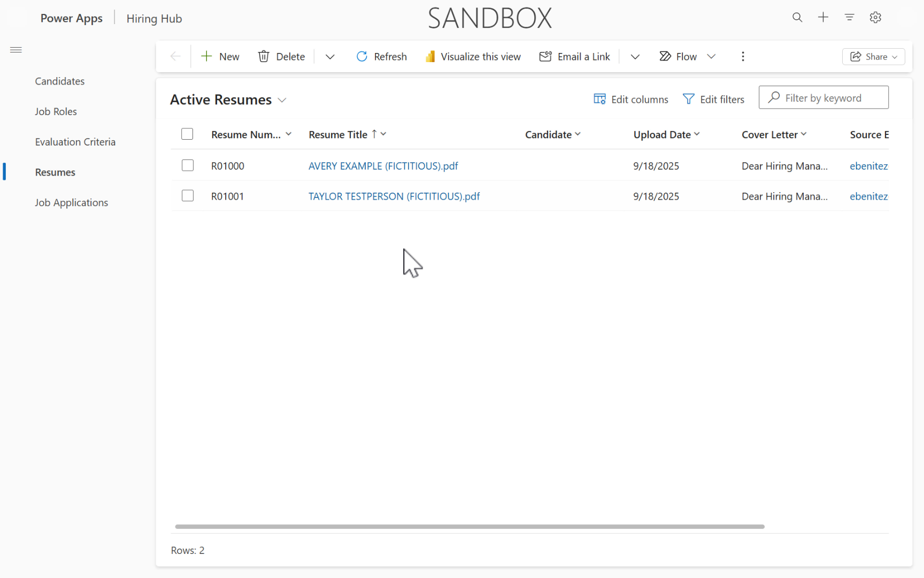Open Edit columns panel
Viewport: 924px width, 578px height.
630,99
